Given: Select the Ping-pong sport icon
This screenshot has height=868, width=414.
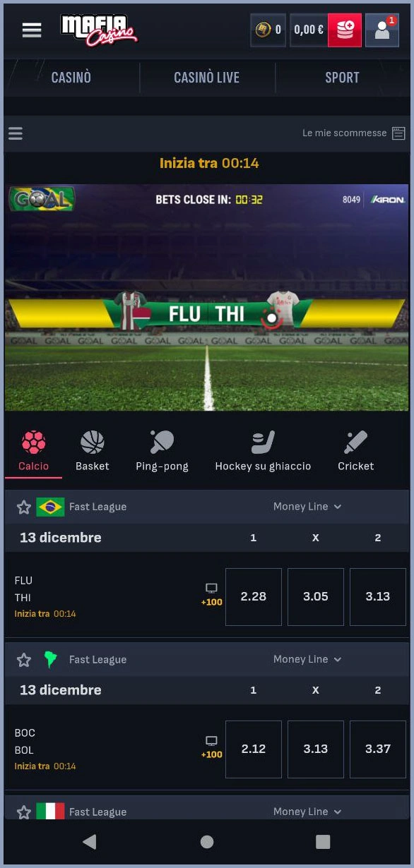Looking at the screenshot, I should click(162, 451).
